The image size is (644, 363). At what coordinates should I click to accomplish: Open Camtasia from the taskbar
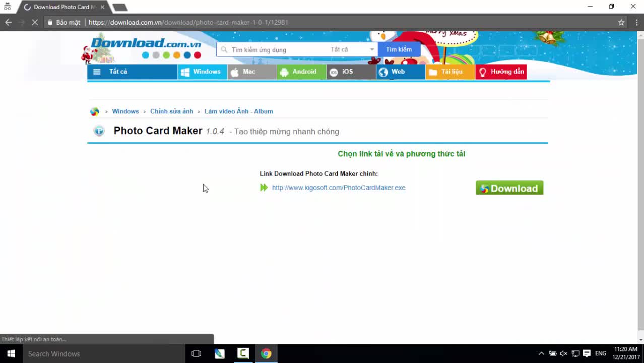pyautogui.click(x=243, y=353)
